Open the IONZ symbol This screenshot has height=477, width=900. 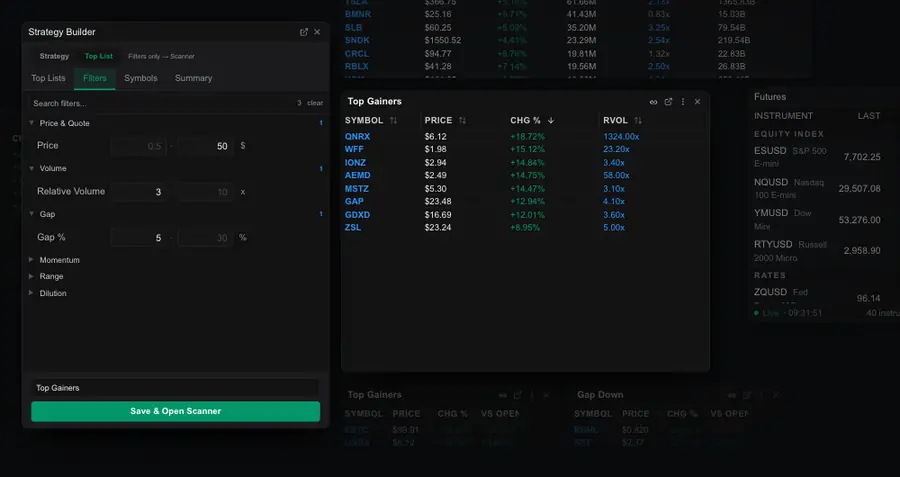click(355, 163)
